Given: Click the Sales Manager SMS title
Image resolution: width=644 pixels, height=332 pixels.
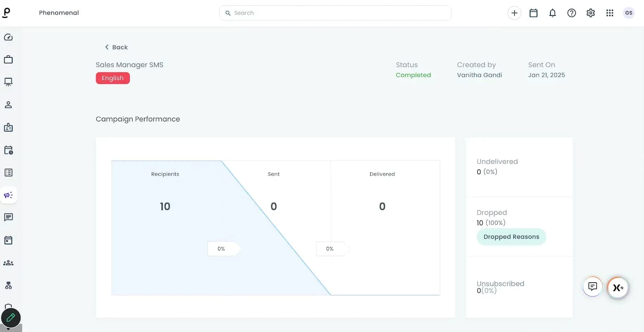Looking at the screenshot, I should (129, 65).
